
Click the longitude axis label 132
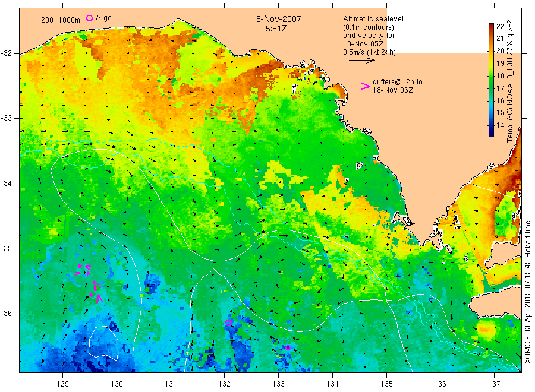(225, 384)
